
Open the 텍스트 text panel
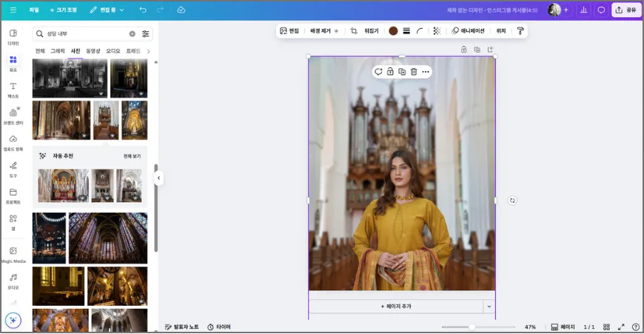click(x=13, y=90)
